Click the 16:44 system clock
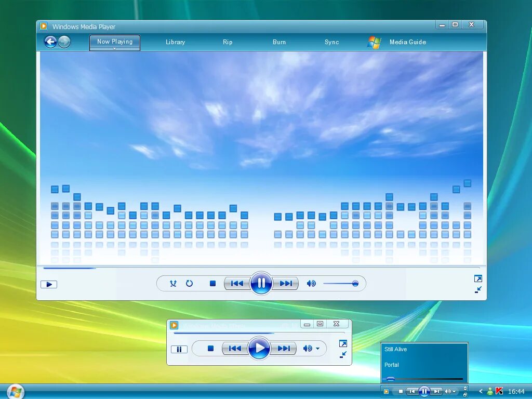Screen dimensions: 532x399 tap(516, 392)
